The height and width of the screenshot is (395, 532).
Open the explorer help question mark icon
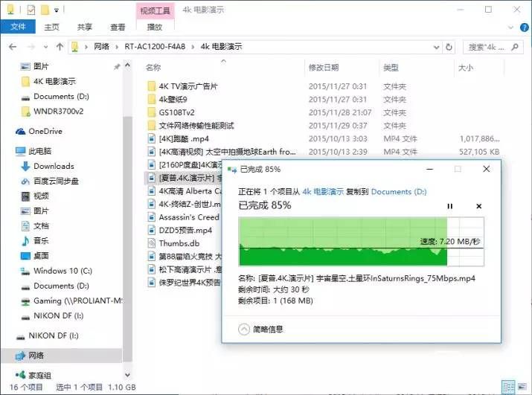click(x=524, y=27)
